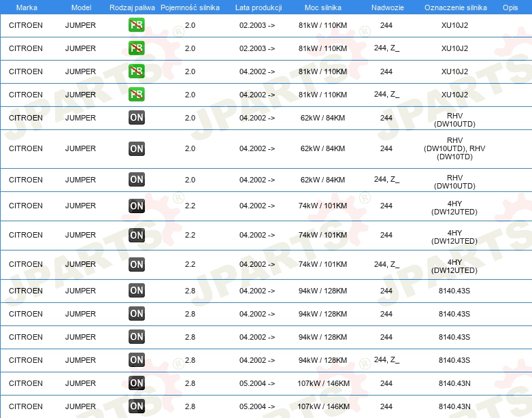Viewport: 532px width, 418px height.
Task: Click the PB petrol icon in the 02.2003 row with body 244
Action: tap(136, 25)
